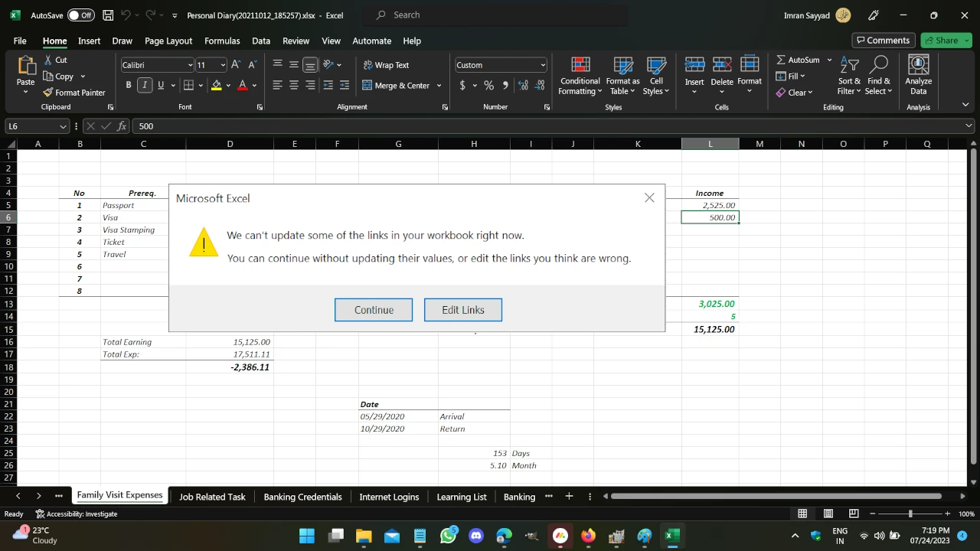Select Normal view in status bar
The width and height of the screenshot is (980, 551).
(x=802, y=514)
